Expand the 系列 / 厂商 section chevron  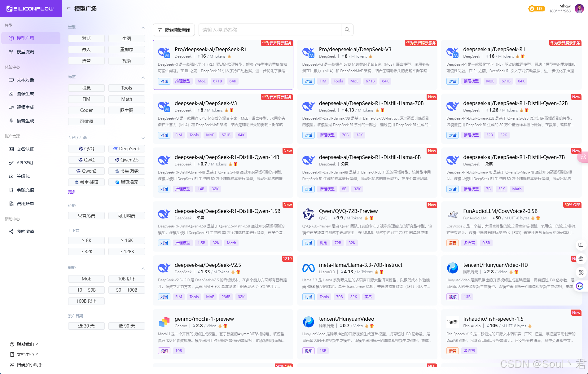143,138
